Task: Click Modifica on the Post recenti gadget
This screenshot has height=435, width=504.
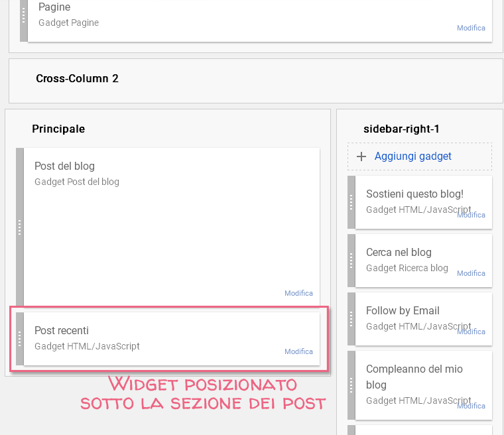Action: 298,351
